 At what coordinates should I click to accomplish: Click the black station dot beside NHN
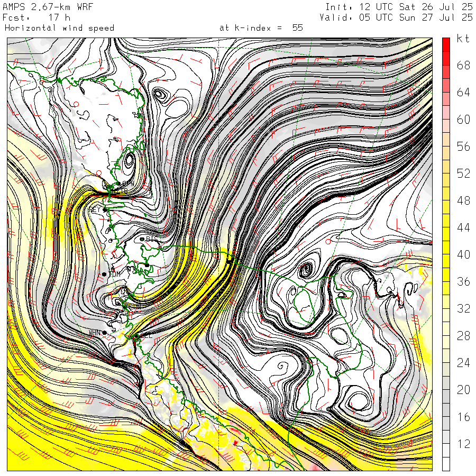pyautogui.click(x=104, y=333)
